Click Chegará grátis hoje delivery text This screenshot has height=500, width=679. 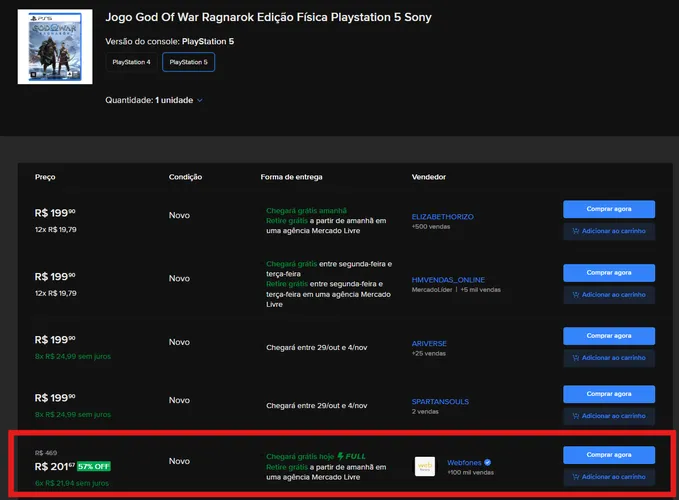300,457
